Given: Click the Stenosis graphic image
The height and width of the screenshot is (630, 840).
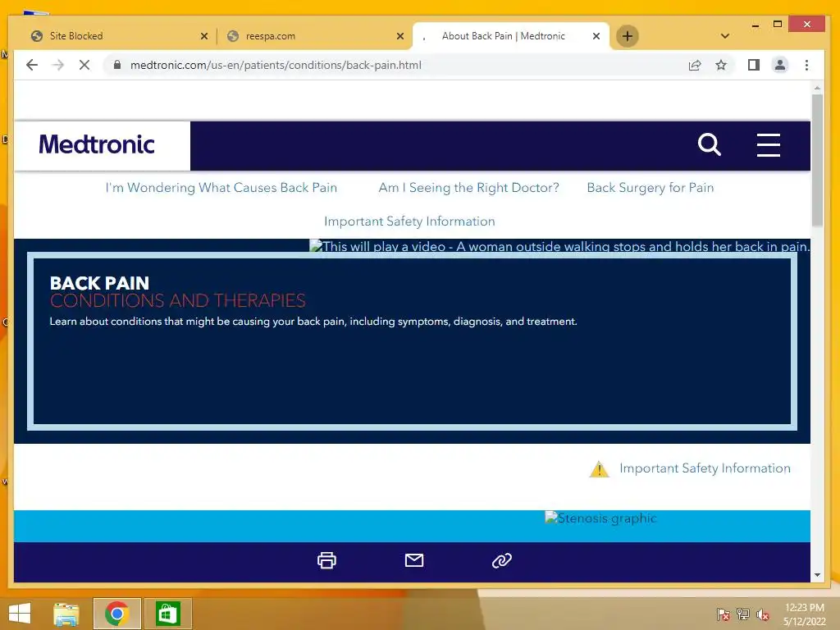Looking at the screenshot, I should coord(600,518).
